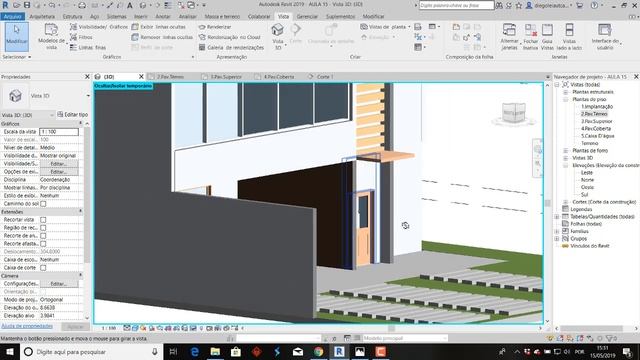Switch to the Gerenciar ribbon tab

(307, 16)
